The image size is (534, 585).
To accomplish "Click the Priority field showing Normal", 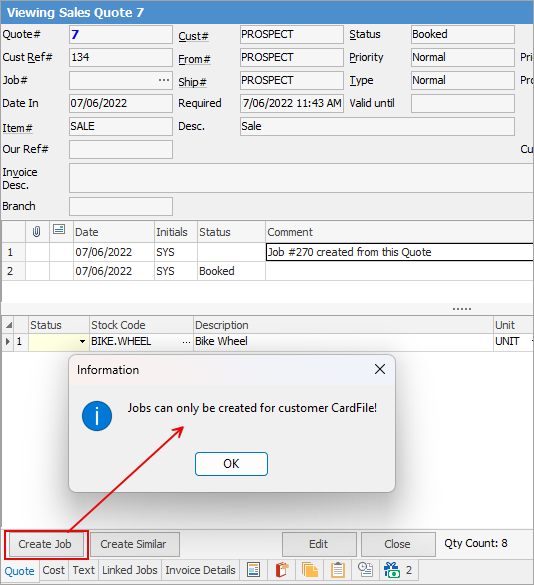I will click(463, 57).
